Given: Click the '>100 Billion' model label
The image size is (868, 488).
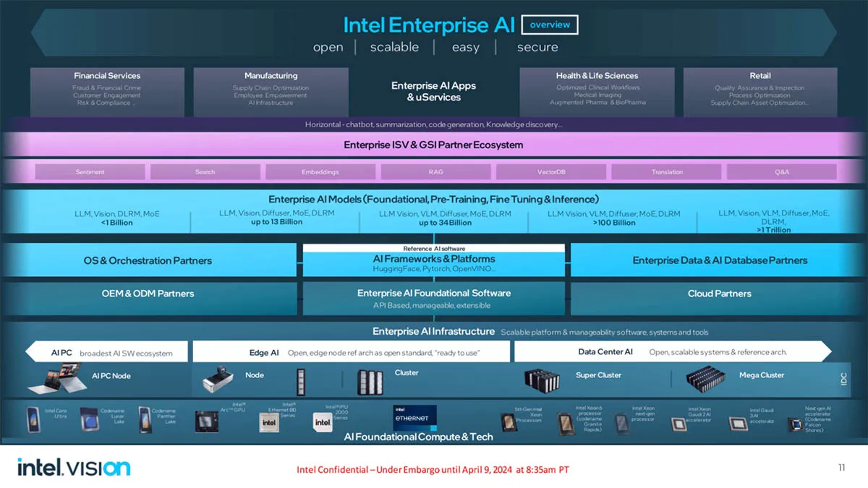Looking at the screenshot, I should 614,223.
